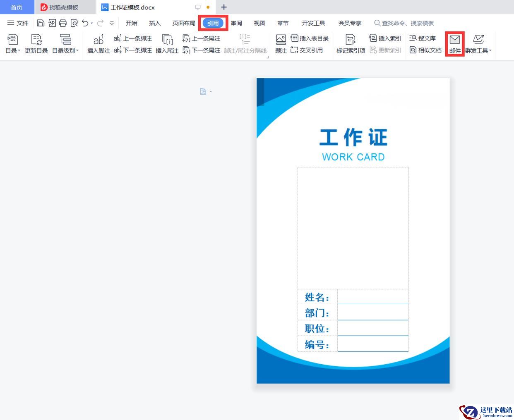The width and height of the screenshot is (514, 420).
Task: Click 插入尾注 insert endnote
Action: point(167,44)
